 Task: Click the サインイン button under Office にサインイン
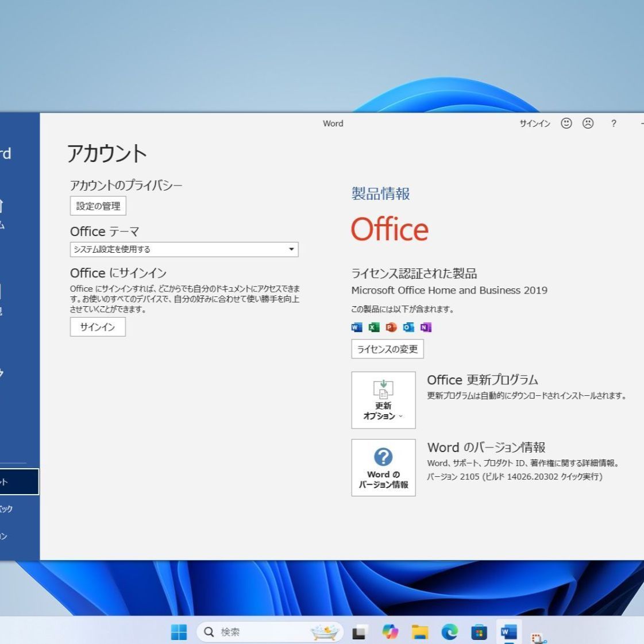(x=98, y=327)
